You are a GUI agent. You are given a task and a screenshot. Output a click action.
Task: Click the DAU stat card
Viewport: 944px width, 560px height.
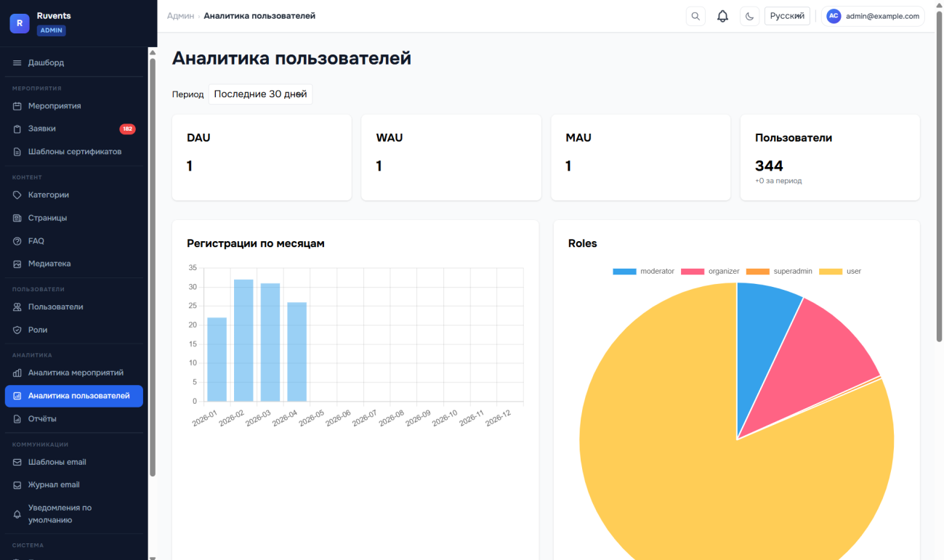262,157
